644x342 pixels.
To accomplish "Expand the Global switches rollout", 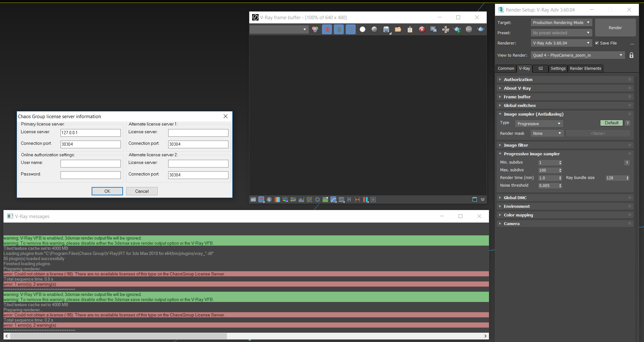I will 565,105.
